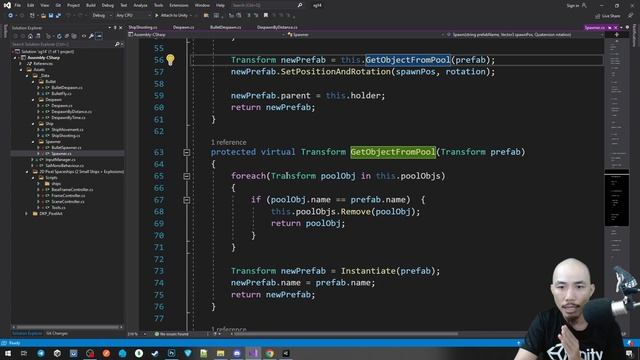The height and width of the screenshot is (360, 640).
Task: Open the Window menu
Action: (202, 5)
